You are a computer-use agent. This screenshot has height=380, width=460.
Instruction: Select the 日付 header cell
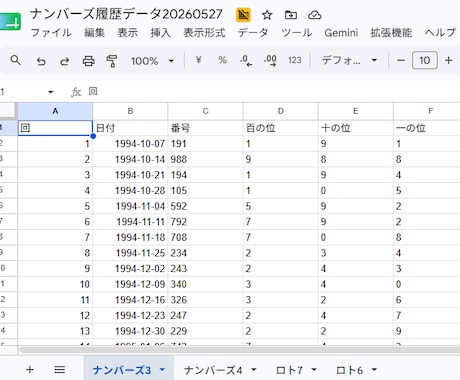130,128
